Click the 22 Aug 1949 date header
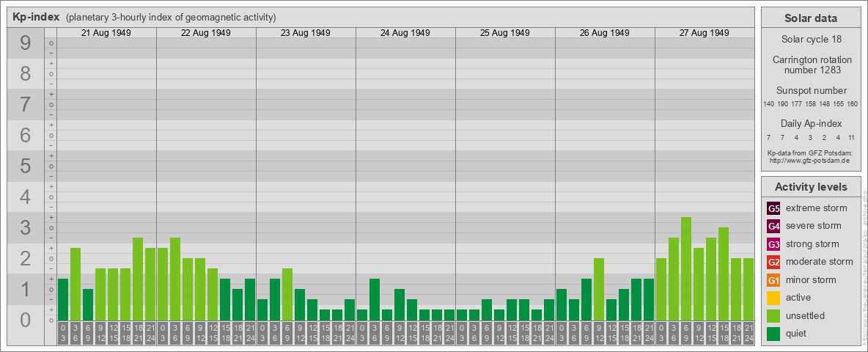 click(x=206, y=33)
